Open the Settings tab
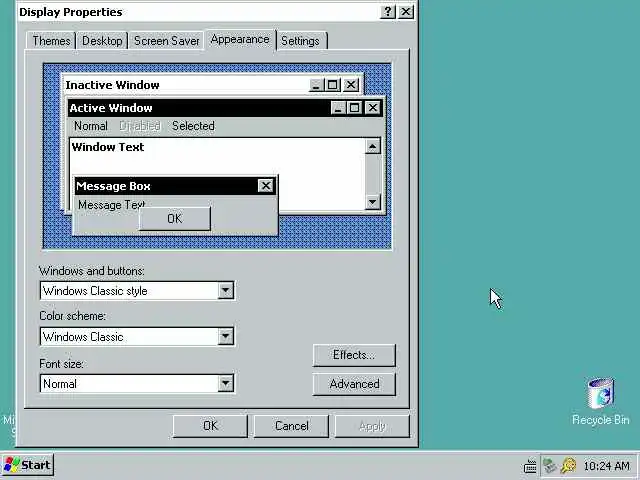The height and width of the screenshot is (480, 640). click(x=300, y=41)
